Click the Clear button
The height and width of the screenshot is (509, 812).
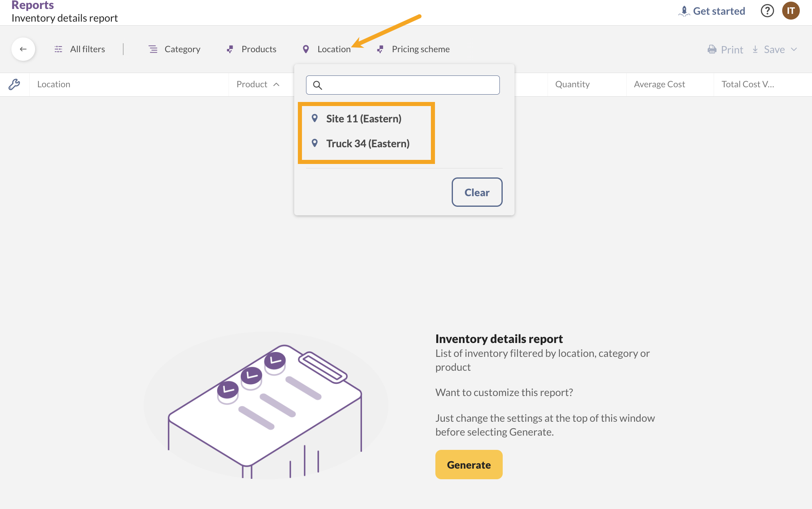point(477,192)
